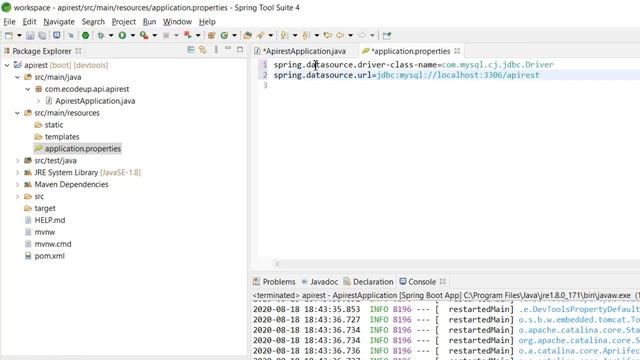Open the Back navigation dropdown arrow
This screenshot has width=640, height=360.
pos(350,36)
